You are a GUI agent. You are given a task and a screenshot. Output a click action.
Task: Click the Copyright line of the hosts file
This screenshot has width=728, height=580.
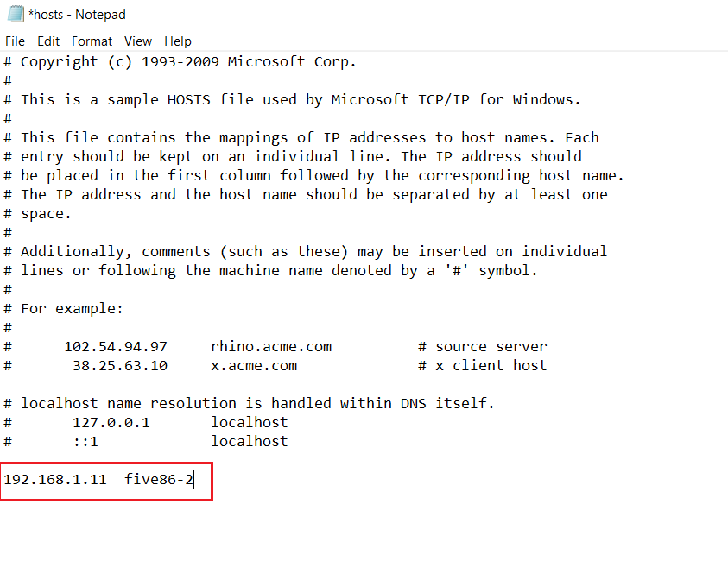(x=188, y=61)
